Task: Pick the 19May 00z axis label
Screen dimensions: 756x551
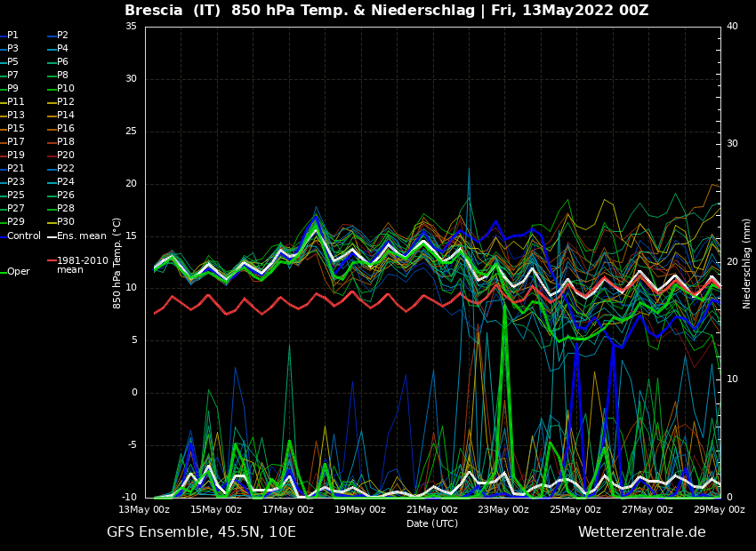Action: 360,509
